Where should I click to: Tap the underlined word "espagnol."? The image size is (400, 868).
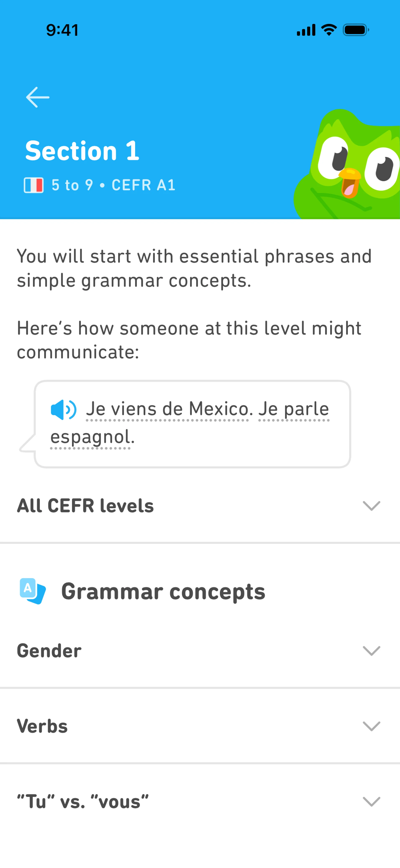92,437
